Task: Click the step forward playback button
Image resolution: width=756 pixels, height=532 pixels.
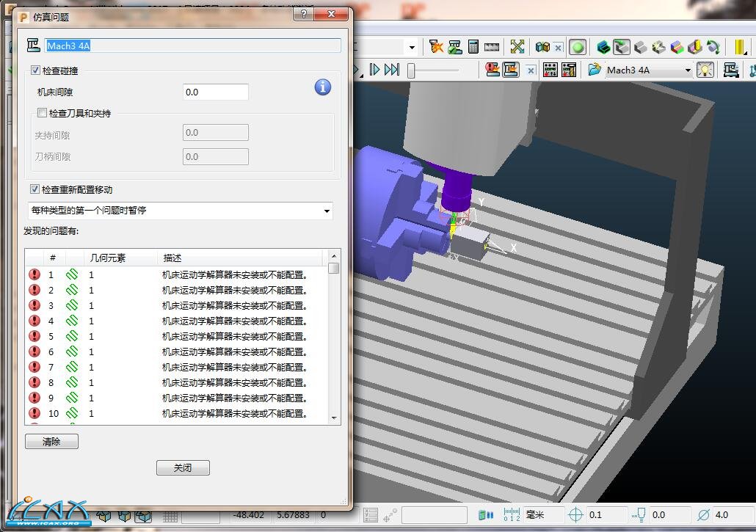Action: click(x=375, y=70)
